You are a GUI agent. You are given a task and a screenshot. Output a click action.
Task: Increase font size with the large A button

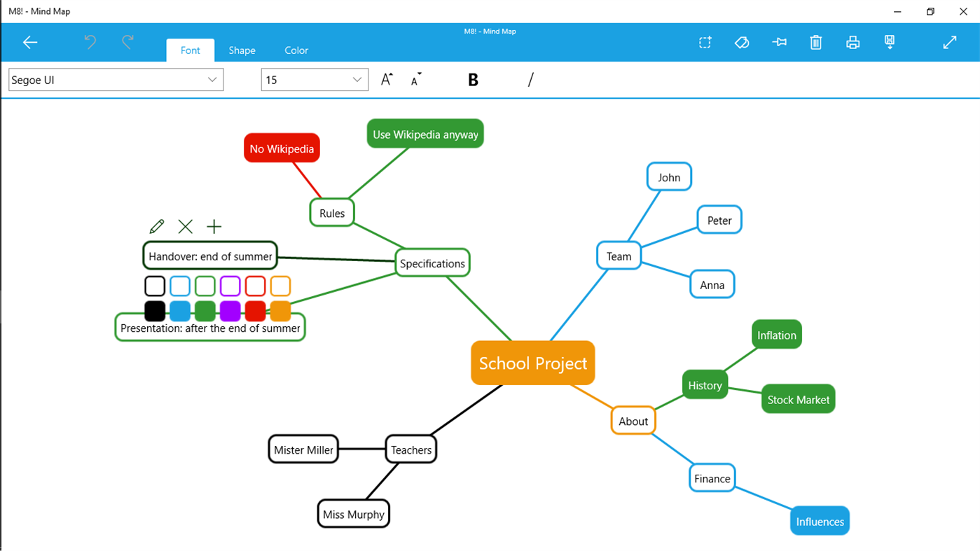click(386, 79)
